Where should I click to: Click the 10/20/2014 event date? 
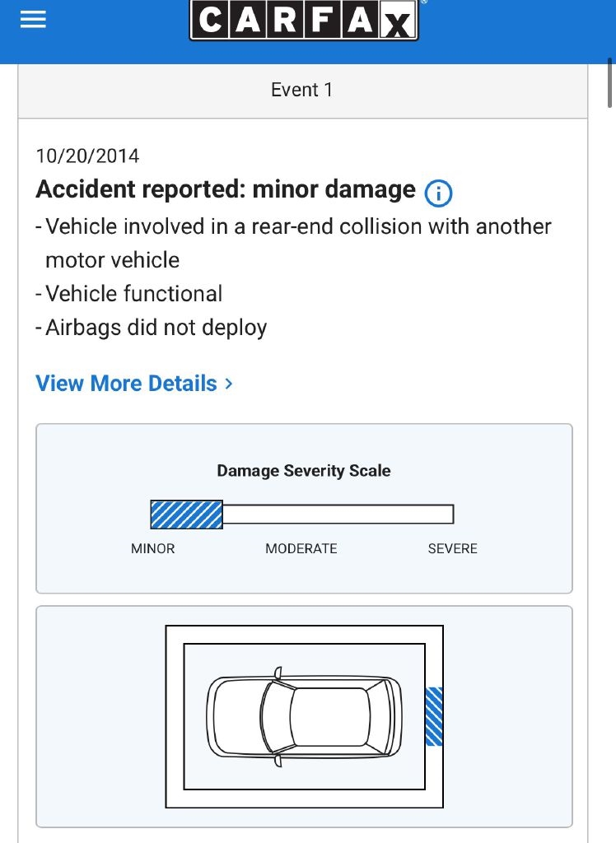pyautogui.click(x=88, y=156)
